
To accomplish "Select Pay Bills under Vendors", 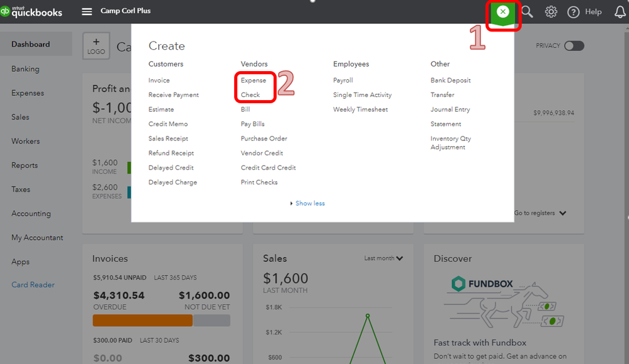I will click(252, 124).
